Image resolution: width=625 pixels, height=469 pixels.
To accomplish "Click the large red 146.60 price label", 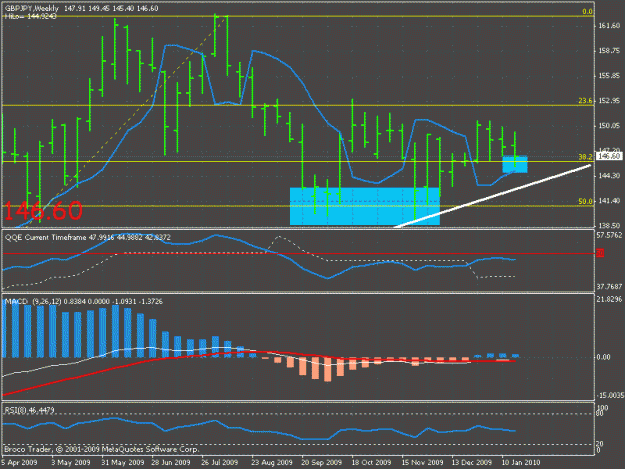I will coord(43,211).
